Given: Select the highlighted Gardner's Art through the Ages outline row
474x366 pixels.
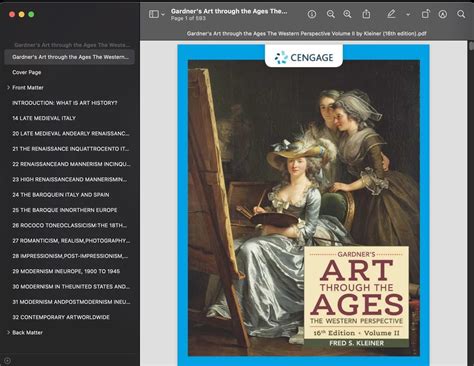Looking at the screenshot, I should (69, 57).
